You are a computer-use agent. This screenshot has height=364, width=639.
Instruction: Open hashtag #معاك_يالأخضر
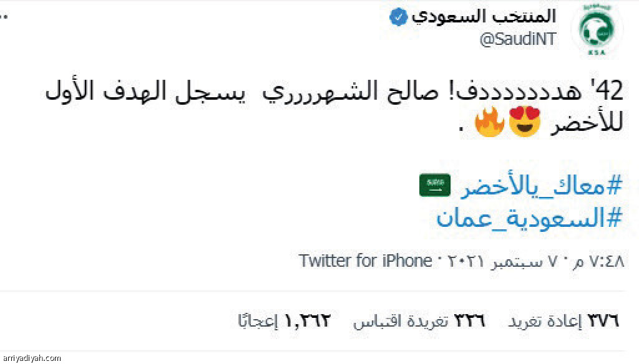click(541, 186)
